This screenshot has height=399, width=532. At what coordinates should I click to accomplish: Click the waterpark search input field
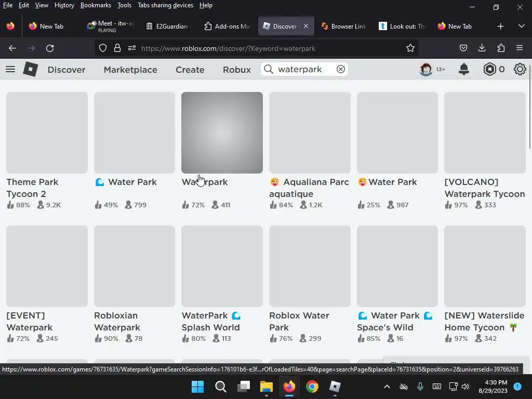tap(304, 69)
